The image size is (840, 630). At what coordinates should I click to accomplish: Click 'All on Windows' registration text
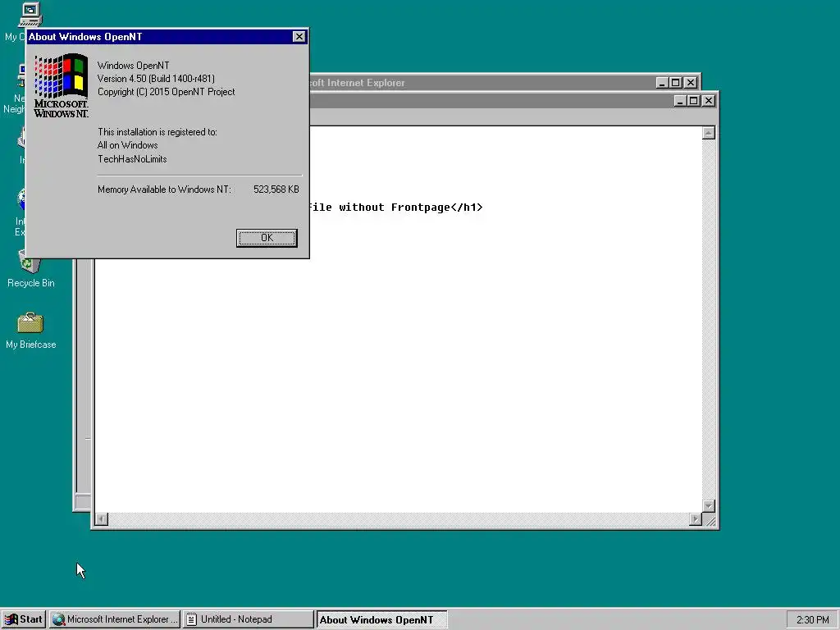pyautogui.click(x=127, y=145)
